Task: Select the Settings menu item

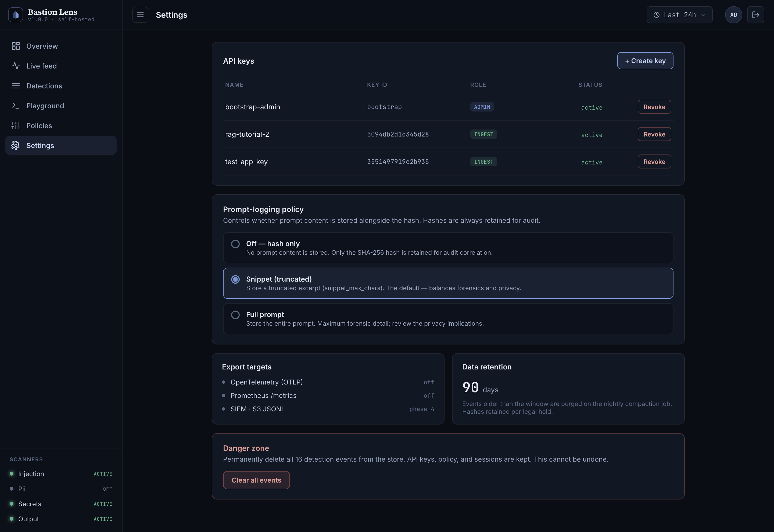Action: (61, 145)
